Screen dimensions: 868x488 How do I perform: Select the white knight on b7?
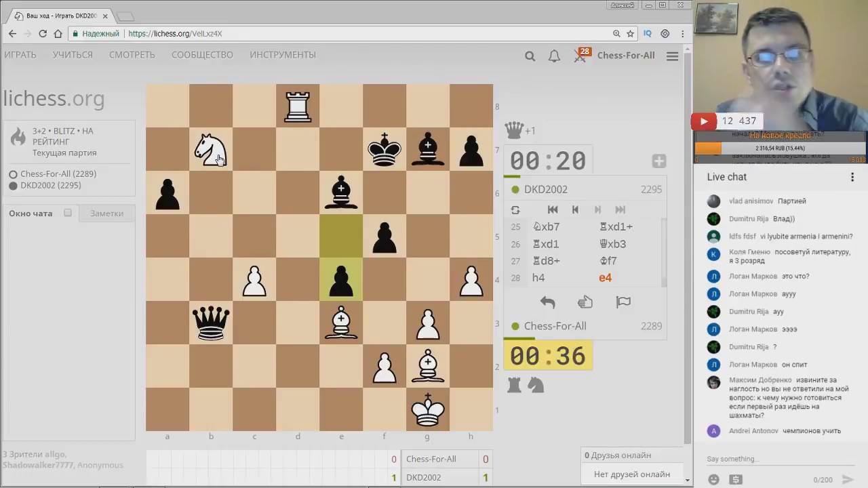click(211, 149)
